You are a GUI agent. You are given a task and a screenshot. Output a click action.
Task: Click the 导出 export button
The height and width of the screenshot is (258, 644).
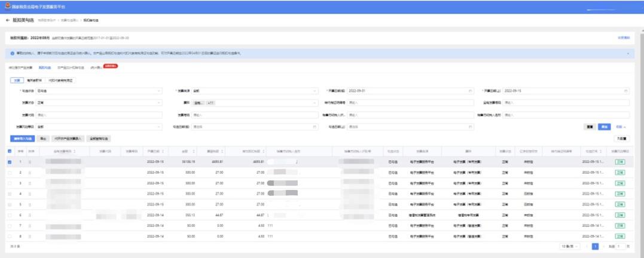point(44,138)
